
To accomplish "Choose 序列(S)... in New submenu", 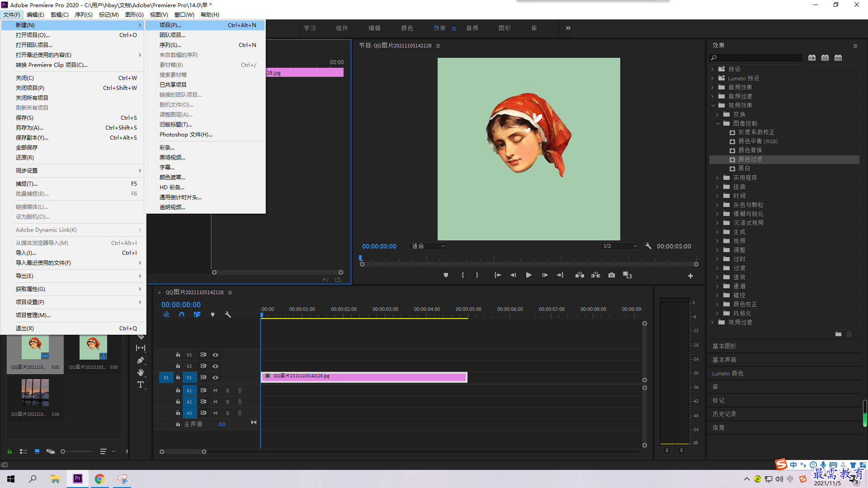I will click(x=205, y=45).
